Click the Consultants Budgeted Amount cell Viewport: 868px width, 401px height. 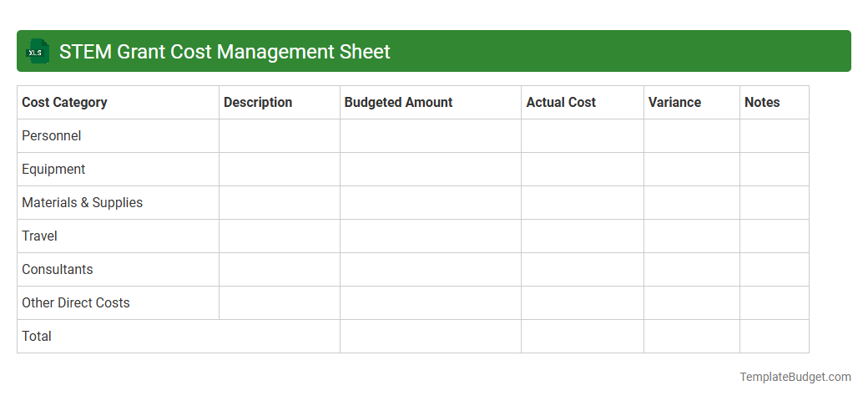click(431, 270)
